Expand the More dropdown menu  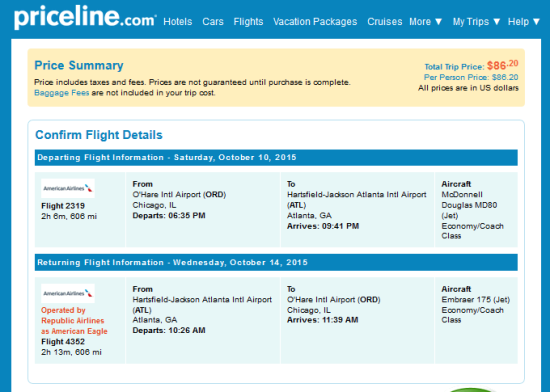(x=425, y=22)
